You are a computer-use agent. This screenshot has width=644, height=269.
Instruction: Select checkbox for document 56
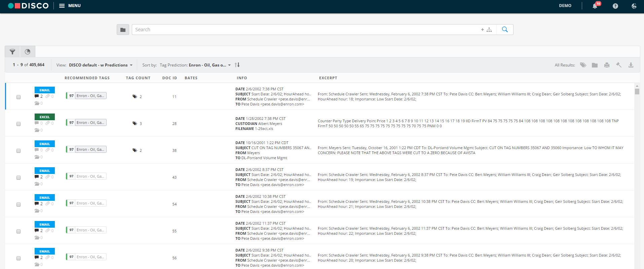click(x=18, y=258)
